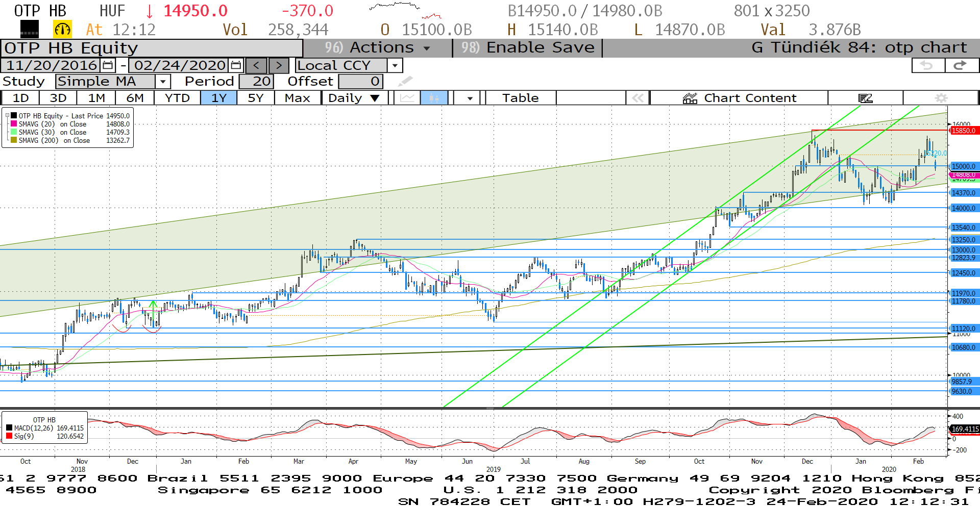Open the start date calendar picker
The image size is (980, 530).
[108, 65]
